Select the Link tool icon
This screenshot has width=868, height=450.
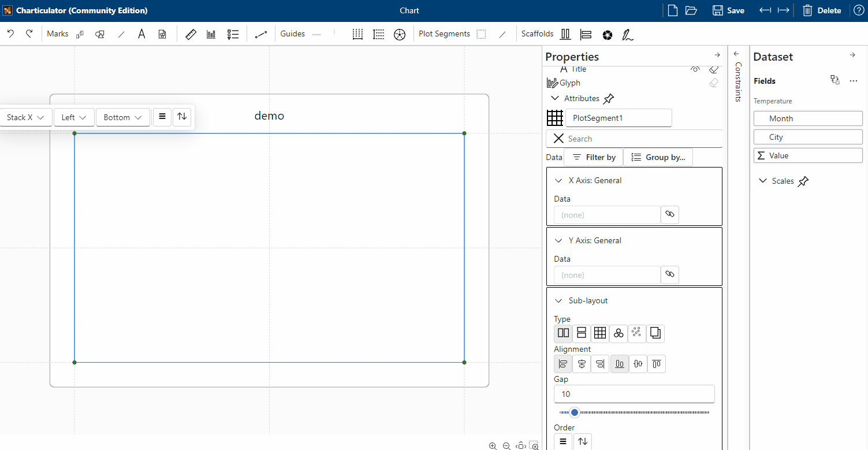261,35
